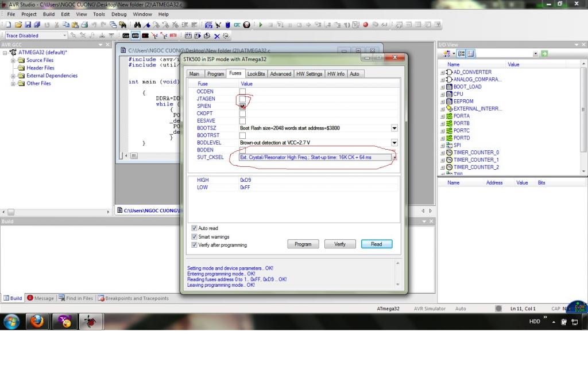Toggle the BOOTRST fuse checkbox
The image size is (588, 386).
tap(243, 135)
